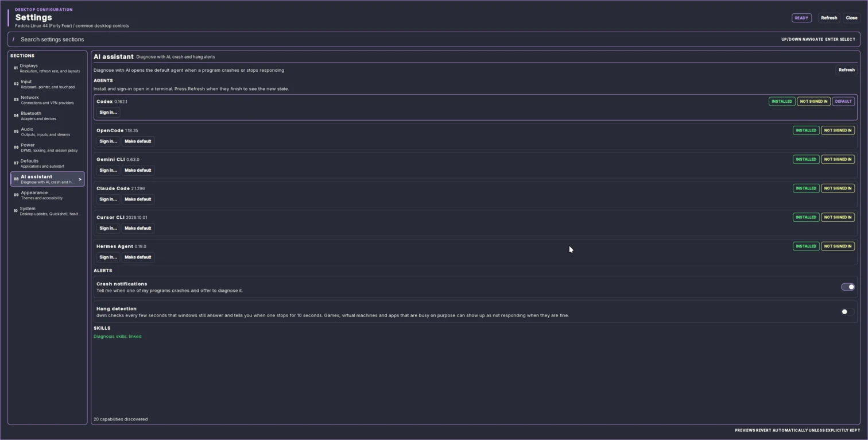Set Claude Code as default agent

click(138, 199)
